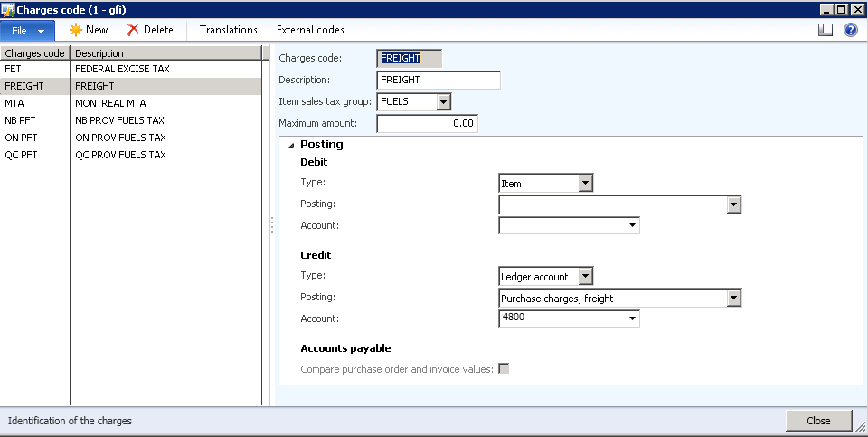Open the Credit Account 4800 dropdown
The height and width of the screenshot is (437, 868).
click(632, 318)
